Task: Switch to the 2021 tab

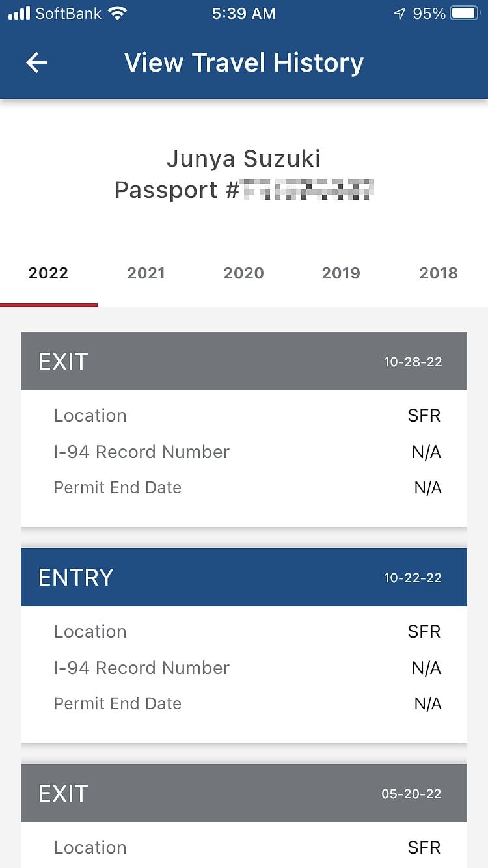Action: [146, 273]
